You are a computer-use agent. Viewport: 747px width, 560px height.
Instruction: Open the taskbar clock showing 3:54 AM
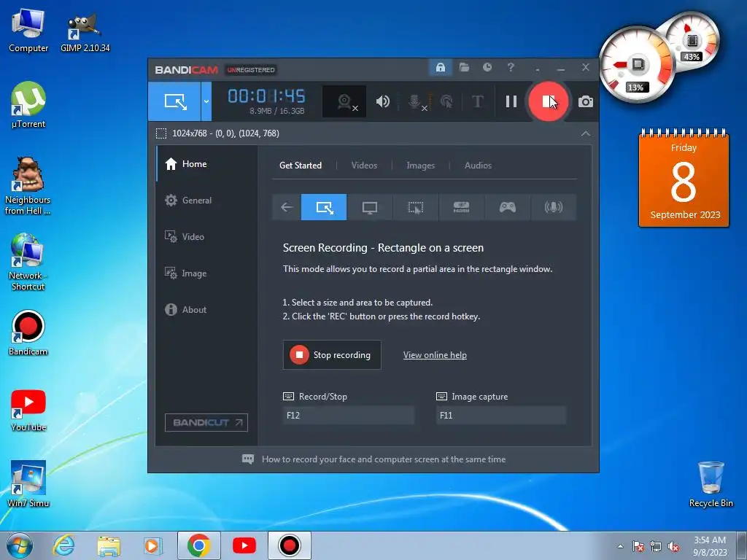[x=710, y=546]
